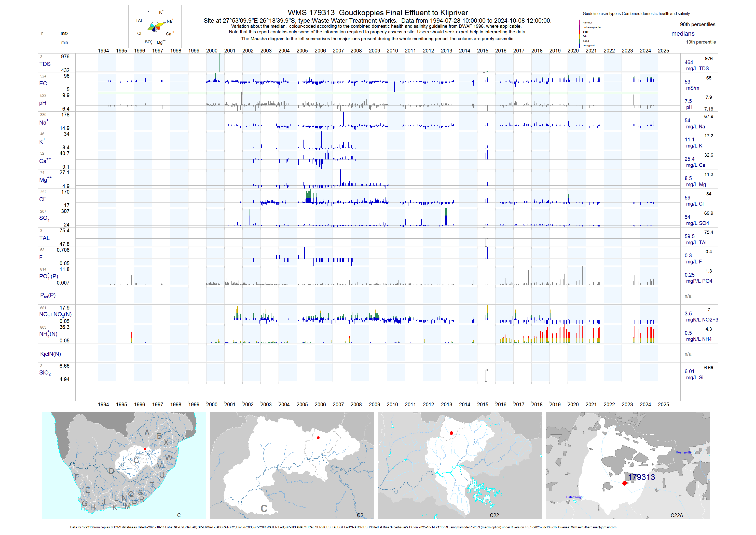Screen dimensions: 756x535
Task: Click the red dot on C22 catchment map
Action: 451,433
